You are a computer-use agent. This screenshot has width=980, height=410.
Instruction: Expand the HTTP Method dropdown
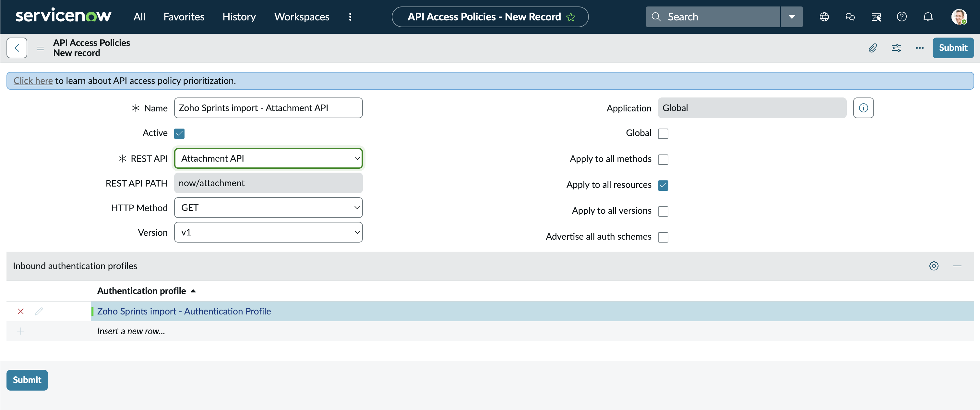point(268,208)
